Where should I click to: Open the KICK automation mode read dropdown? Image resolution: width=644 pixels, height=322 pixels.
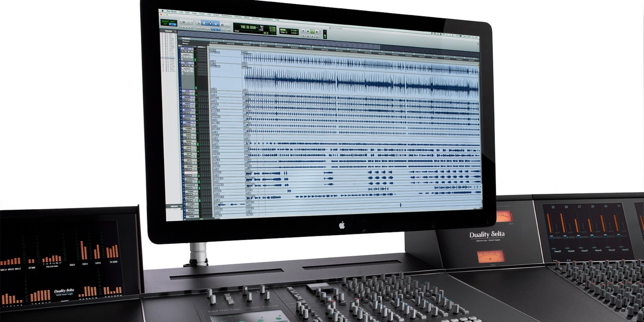(189, 57)
